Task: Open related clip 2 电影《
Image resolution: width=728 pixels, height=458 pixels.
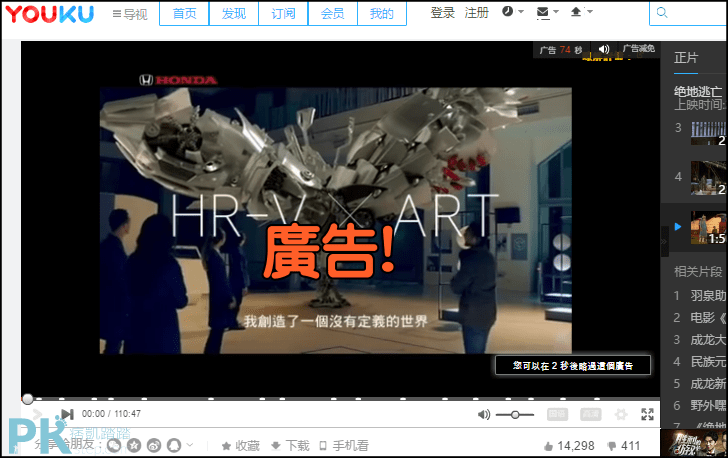Action: [x=708, y=318]
